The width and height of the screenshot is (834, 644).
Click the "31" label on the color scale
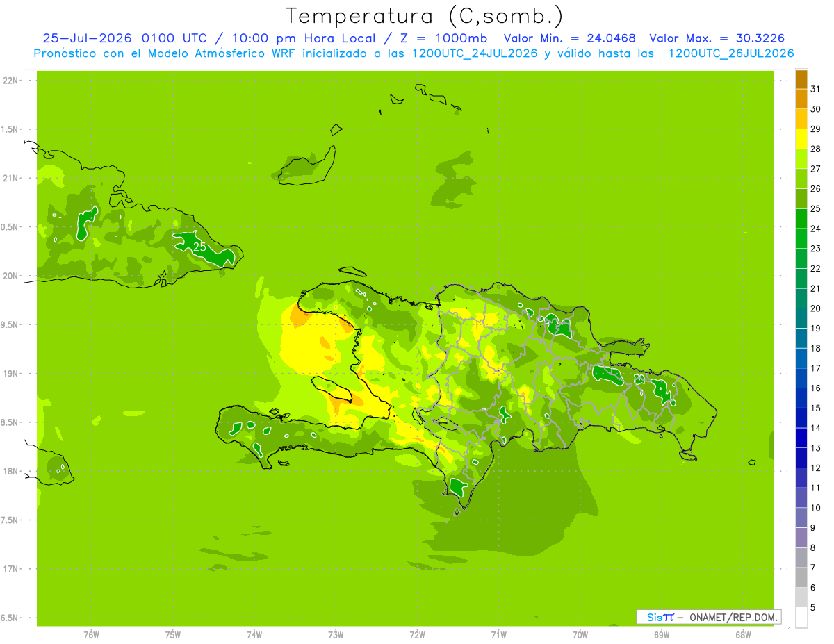point(815,88)
